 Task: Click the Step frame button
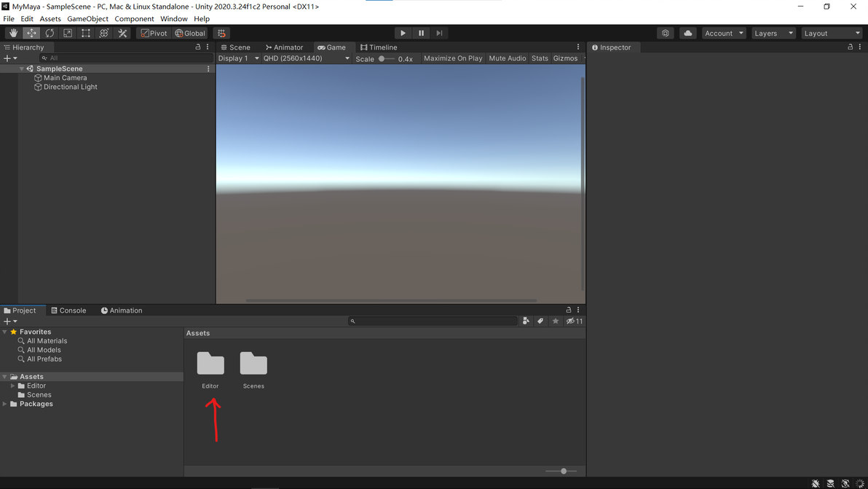(x=439, y=34)
